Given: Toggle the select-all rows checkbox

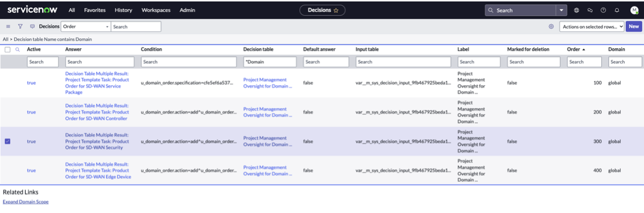Looking at the screenshot, I should [8, 49].
